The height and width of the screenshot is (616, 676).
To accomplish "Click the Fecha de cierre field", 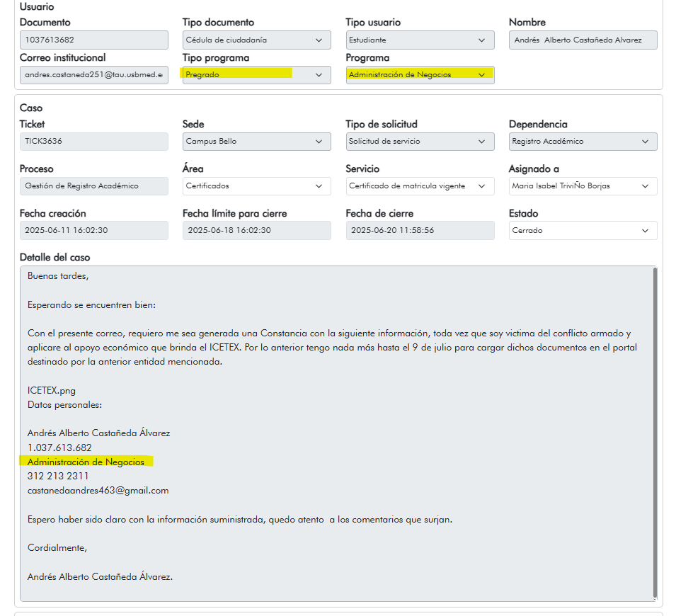I will tap(420, 230).
